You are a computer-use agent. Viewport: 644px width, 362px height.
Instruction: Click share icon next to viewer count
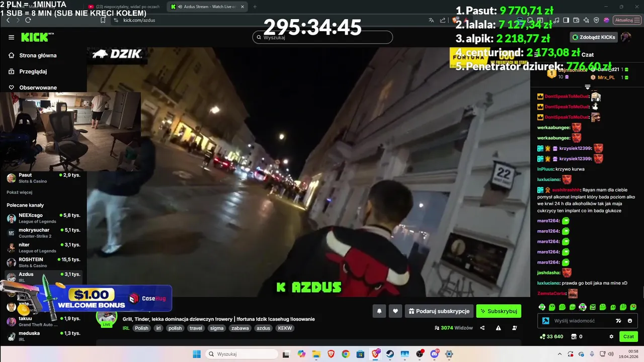click(x=482, y=328)
